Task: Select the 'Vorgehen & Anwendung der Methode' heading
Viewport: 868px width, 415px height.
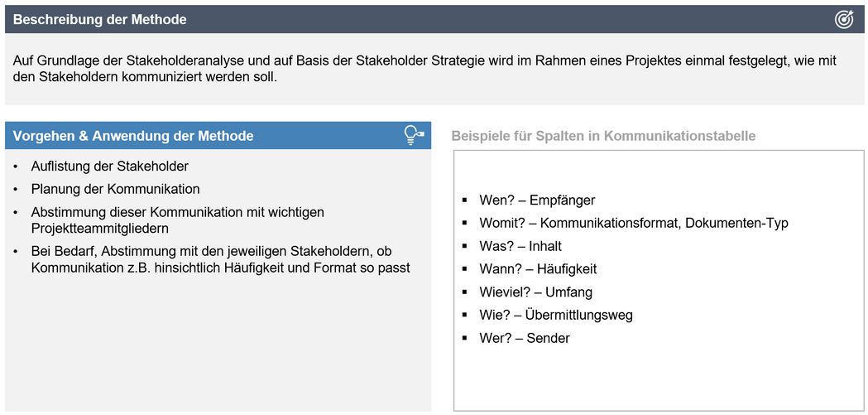Action: [133, 136]
